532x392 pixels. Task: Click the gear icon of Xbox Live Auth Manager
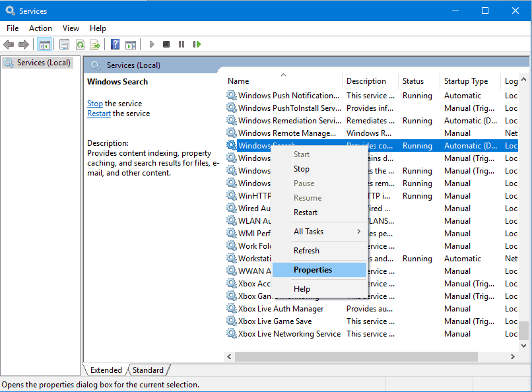tap(232, 309)
